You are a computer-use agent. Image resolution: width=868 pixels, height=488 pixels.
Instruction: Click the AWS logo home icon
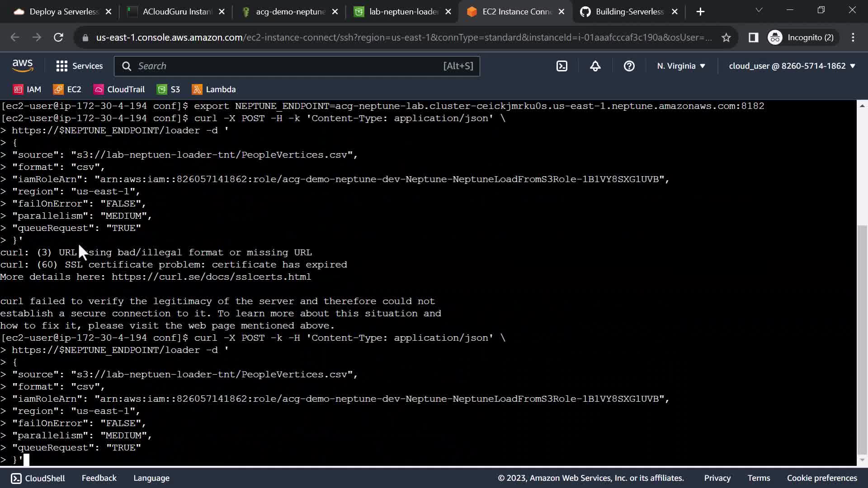23,66
